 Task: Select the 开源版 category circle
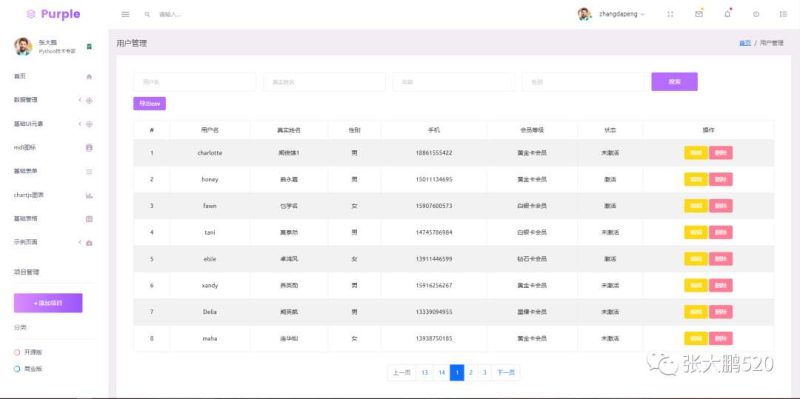(17, 352)
